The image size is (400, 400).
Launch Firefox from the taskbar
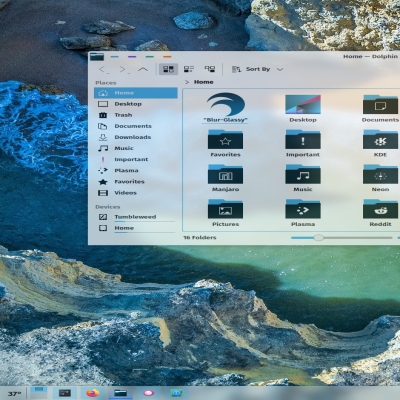[x=92, y=393]
